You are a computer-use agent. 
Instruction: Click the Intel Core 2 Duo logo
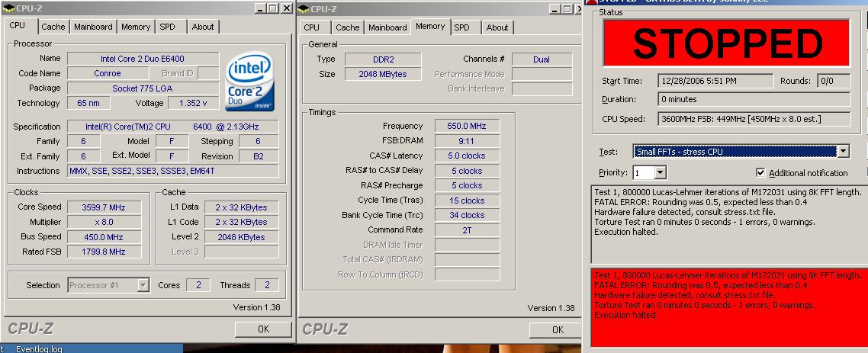[249, 82]
